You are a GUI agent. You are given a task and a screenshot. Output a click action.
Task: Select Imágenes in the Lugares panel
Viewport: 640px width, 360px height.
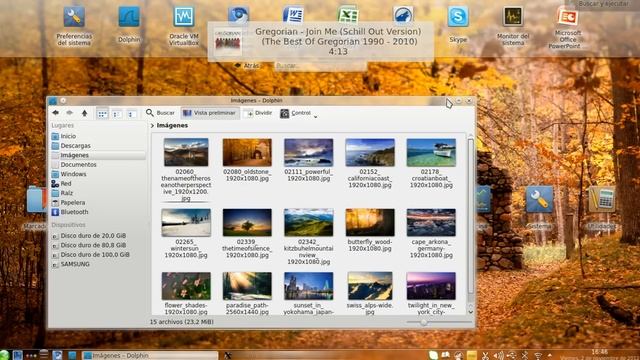[x=98, y=155]
